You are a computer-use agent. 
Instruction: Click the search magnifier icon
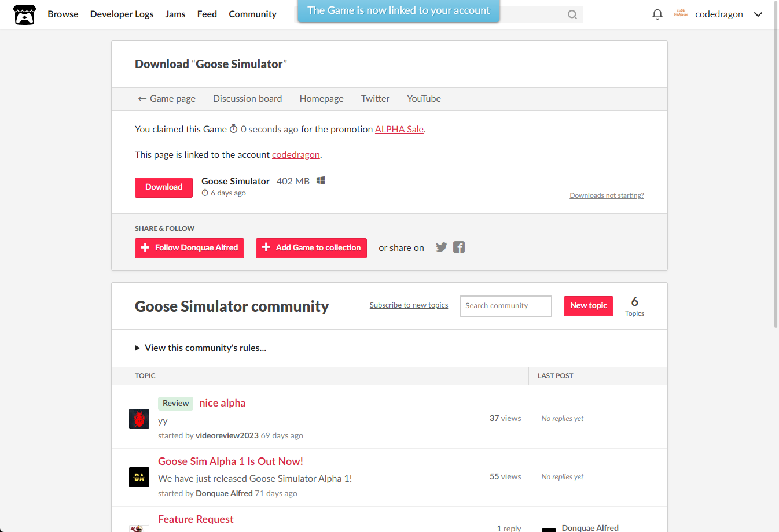[x=572, y=14]
